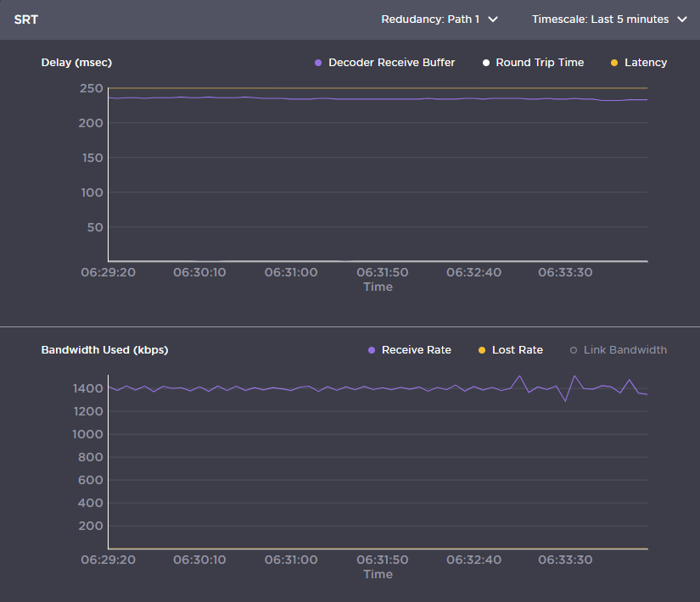Click the 250 value on Delay y-axis
Viewport: 700px width, 602px height.
coord(92,89)
